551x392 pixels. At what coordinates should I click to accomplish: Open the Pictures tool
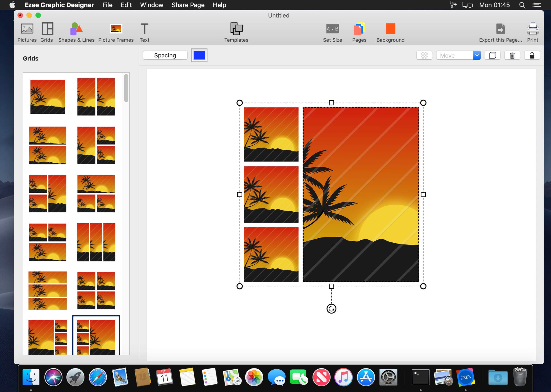27,29
